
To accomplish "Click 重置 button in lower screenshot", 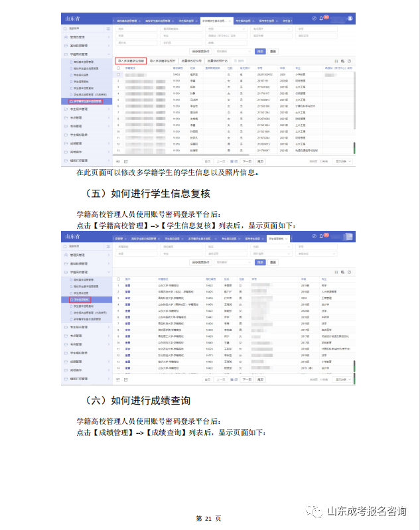I will pyautogui.click(x=273, y=262).
